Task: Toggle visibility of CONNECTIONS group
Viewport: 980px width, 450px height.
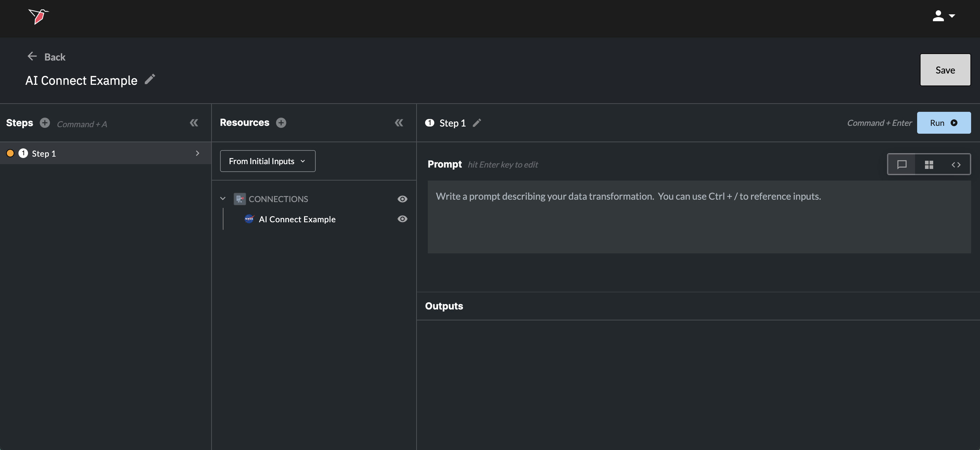Action: click(x=402, y=199)
